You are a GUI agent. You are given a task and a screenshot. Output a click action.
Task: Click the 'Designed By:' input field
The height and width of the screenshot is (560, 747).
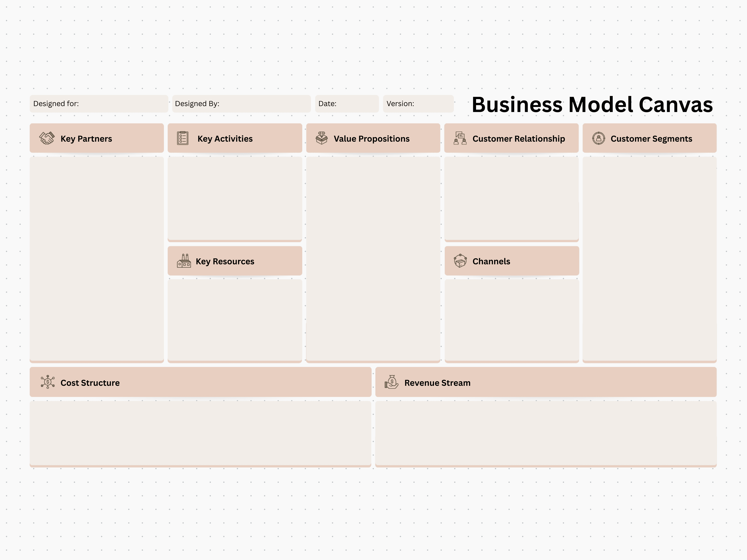pos(241,104)
